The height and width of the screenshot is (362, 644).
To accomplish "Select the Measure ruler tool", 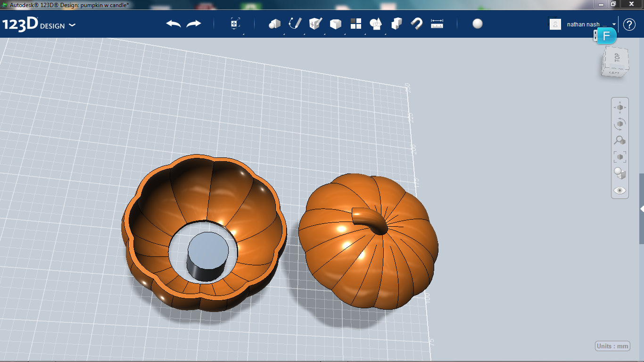I will (x=437, y=24).
